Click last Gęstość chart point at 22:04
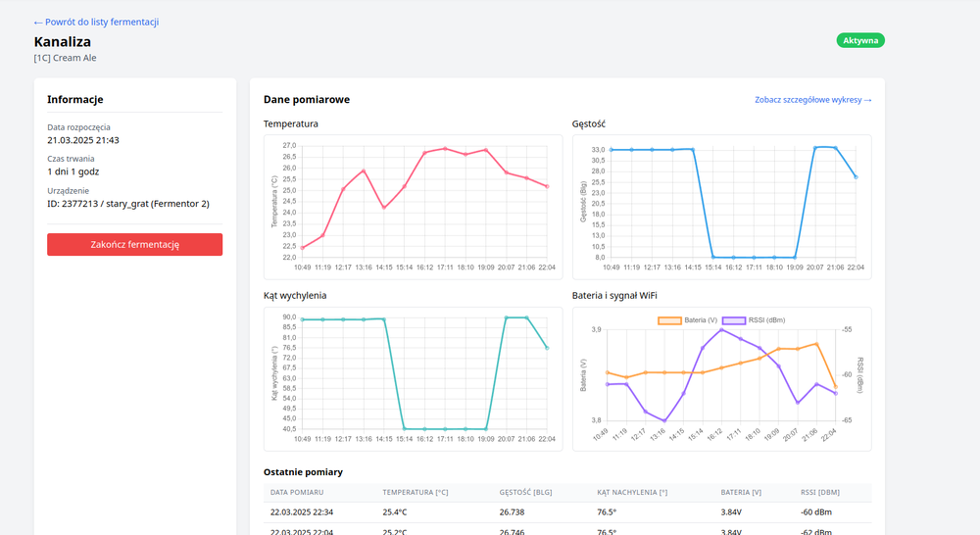980x535 pixels. click(x=856, y=176)
